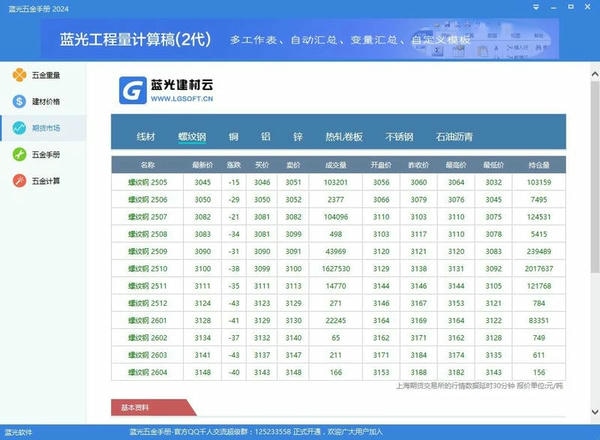Click volume value 103201

336,182
